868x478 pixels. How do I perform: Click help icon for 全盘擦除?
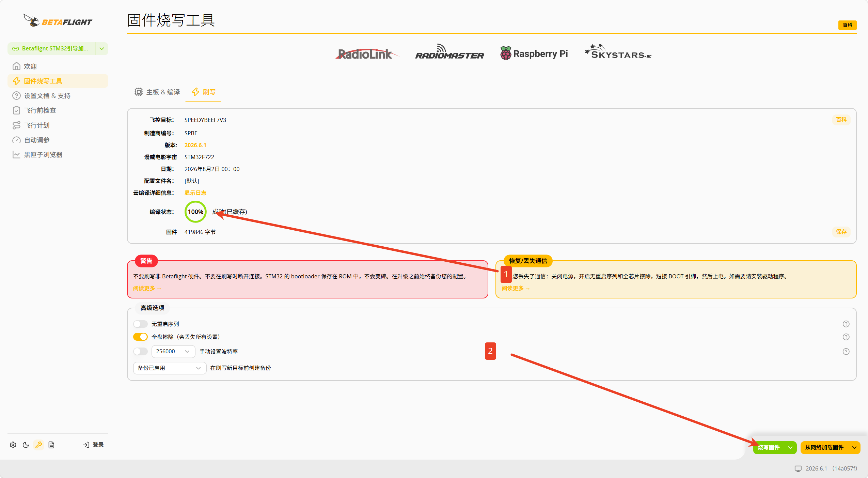coord(846,337)
